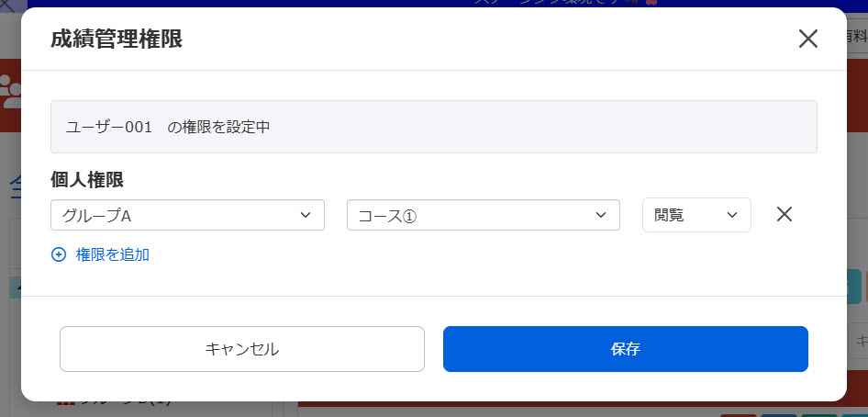
Task: Click the people icon behind the dialog
Action: tap(10, 91)
